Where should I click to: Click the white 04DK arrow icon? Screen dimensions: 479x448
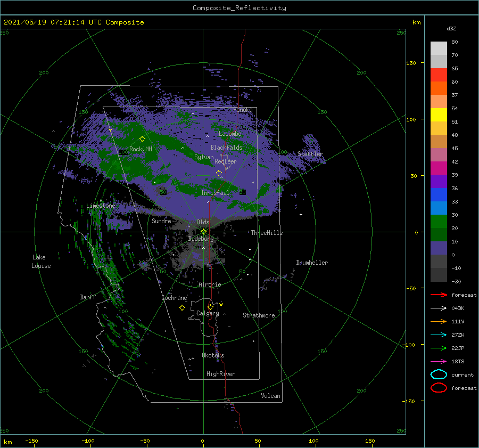[439, 308]
